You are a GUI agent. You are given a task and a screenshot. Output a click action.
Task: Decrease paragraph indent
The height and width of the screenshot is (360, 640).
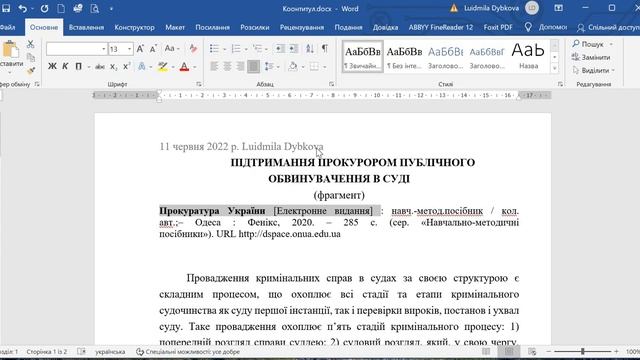[x=280, y=49]
